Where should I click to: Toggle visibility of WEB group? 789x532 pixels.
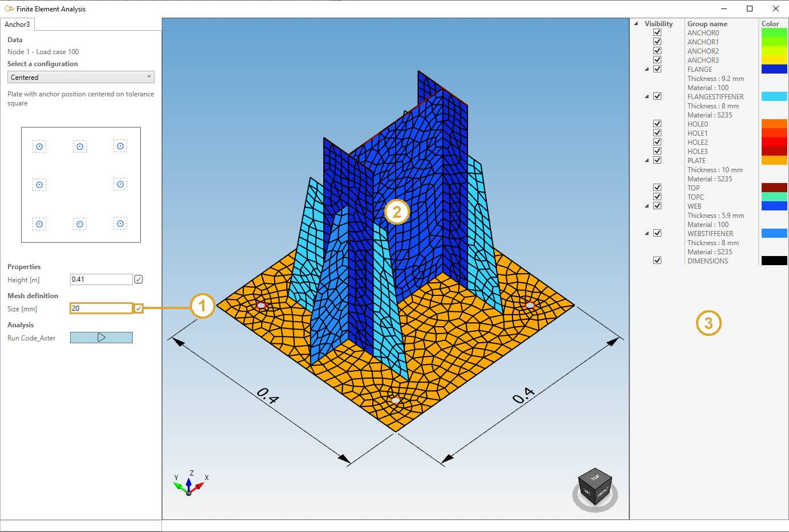click(x=657, y=206)
